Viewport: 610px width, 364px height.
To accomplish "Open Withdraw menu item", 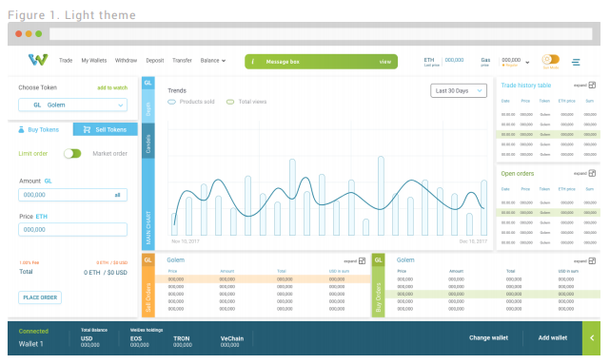I will point(126,61).
